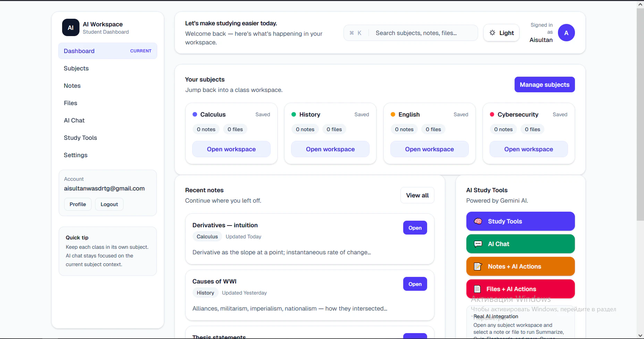Click the sun icon next to Light

coord(492,33)
